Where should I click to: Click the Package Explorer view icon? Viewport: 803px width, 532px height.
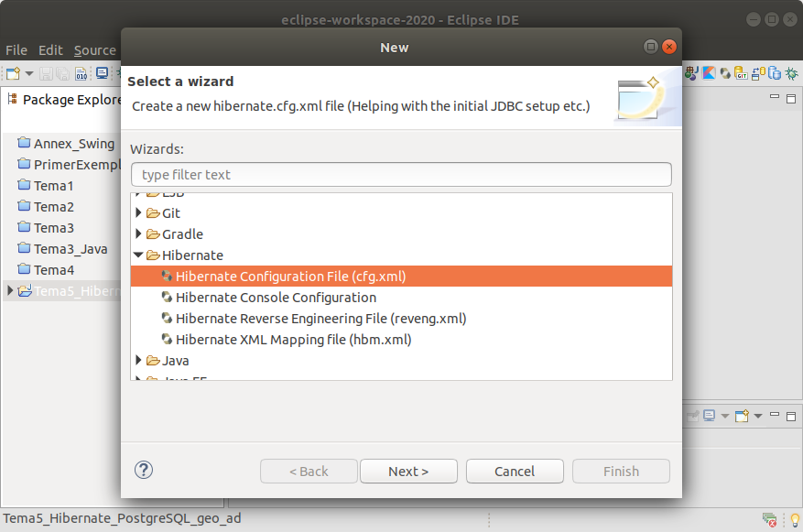tap(12, 99)
